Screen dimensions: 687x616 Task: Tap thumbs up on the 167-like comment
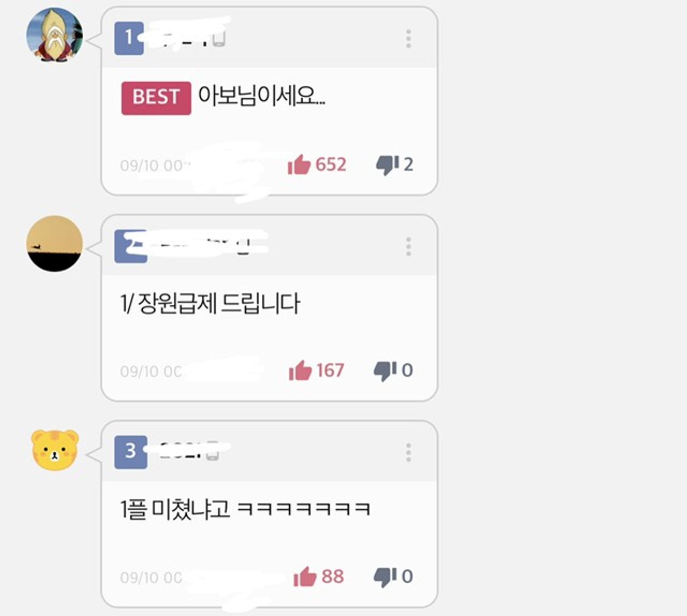tap(300, 370)
